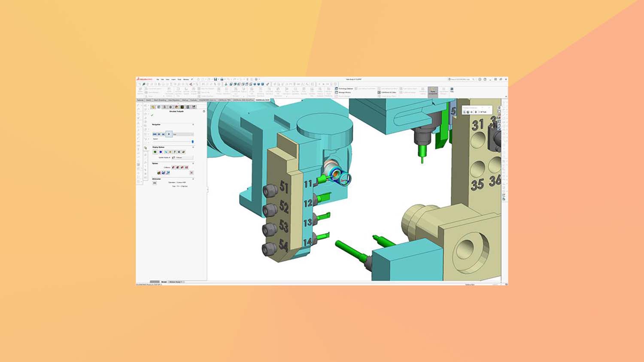
Task: Click the red X cancel icon in Options
Action: pos(191,173)
